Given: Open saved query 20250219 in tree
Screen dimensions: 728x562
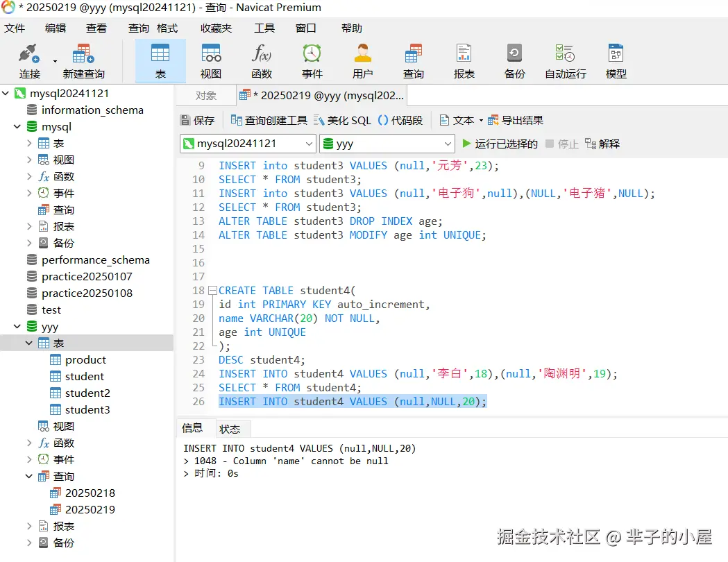Looking at the screenshot, I should [90, 509].
